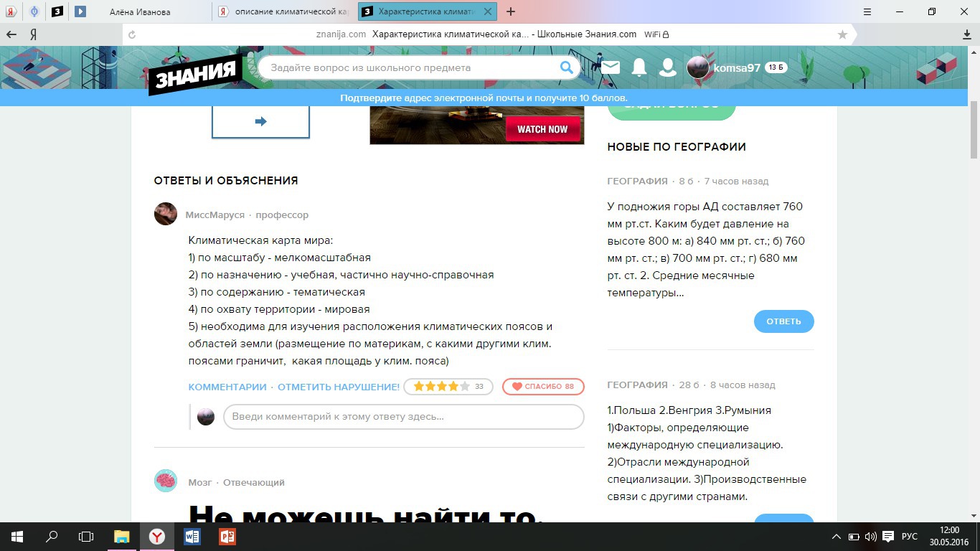Open МиссМаруся's avatar
The height and width of the screenshot is (551, 980).
click(166, 214)
